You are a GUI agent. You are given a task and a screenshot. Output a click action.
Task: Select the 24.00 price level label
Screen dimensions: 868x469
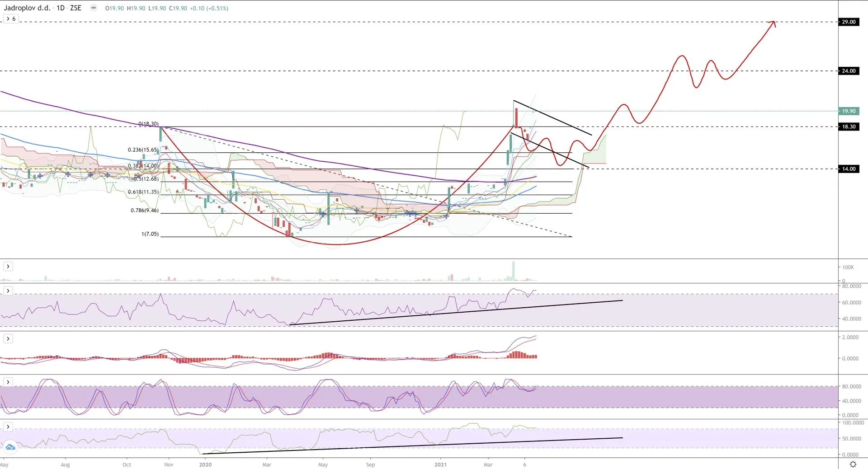click(848, 71)
